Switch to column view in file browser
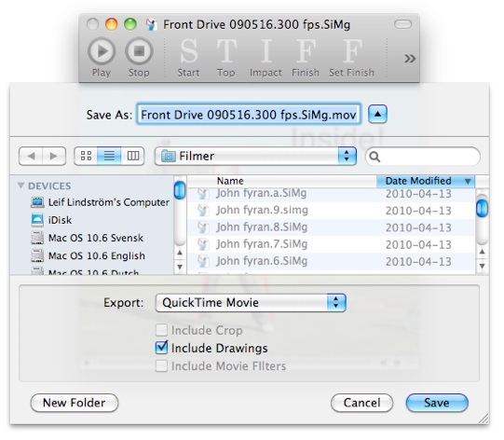The width and height of the screenshot is (504, 440). [132, 156]
